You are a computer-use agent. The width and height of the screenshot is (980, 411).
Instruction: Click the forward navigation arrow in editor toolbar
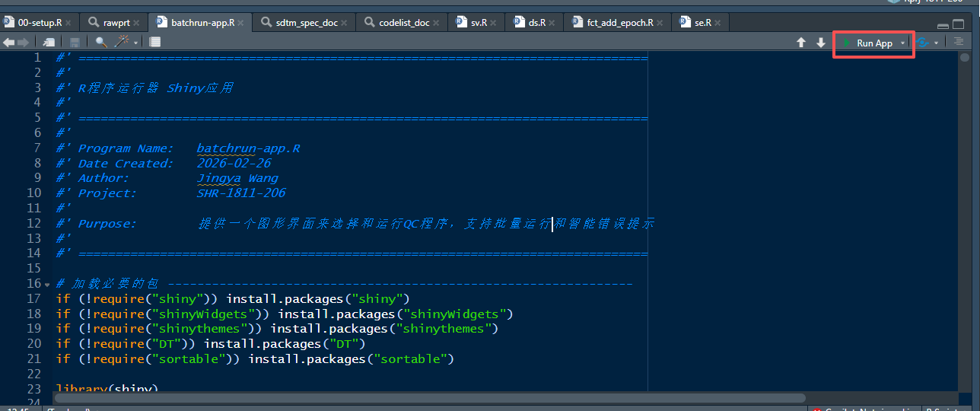[x=23, y=43]
